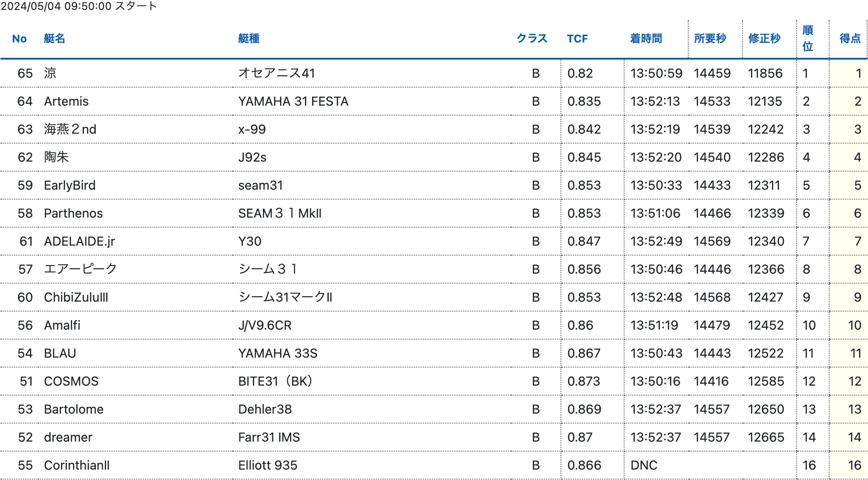This screenshot has height=480, width=868.
Task: Sort by 艇種 column header
Action: click(249, 39)
